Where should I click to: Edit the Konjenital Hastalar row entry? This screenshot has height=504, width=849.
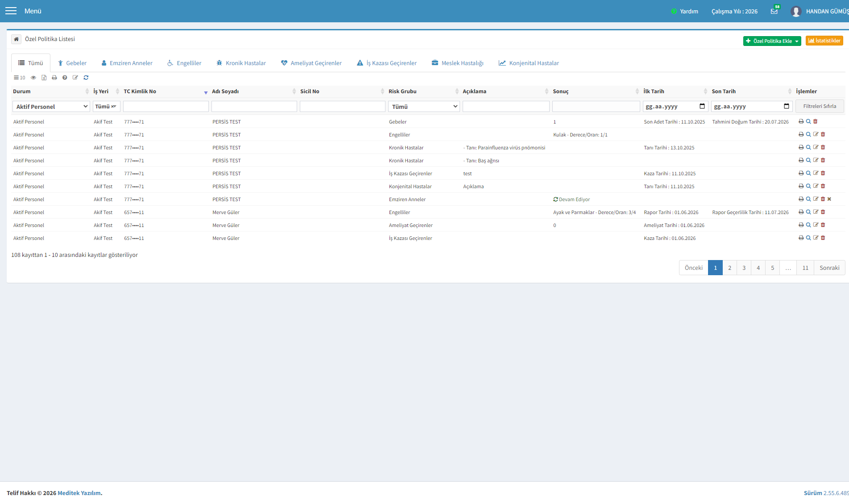(816, 186)
